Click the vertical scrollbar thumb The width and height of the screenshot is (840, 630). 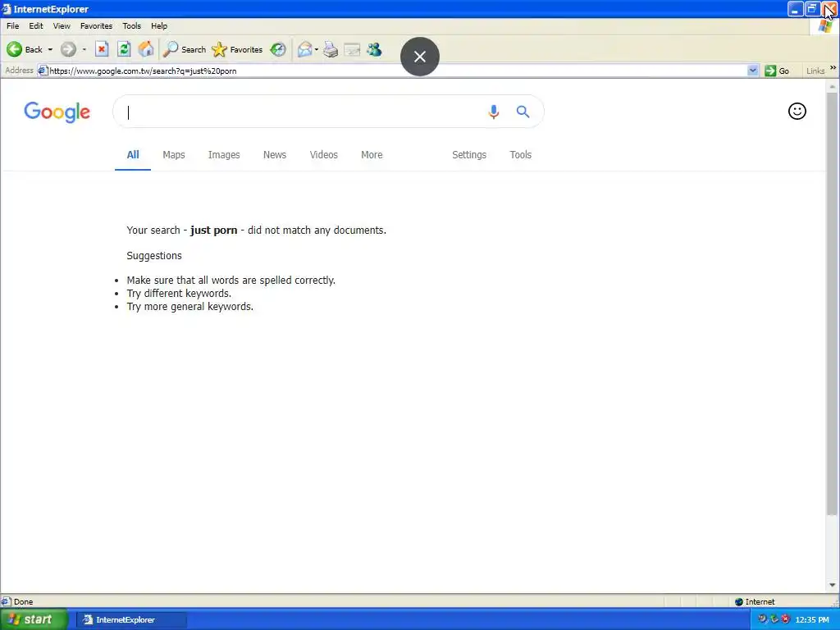[832, 304]
